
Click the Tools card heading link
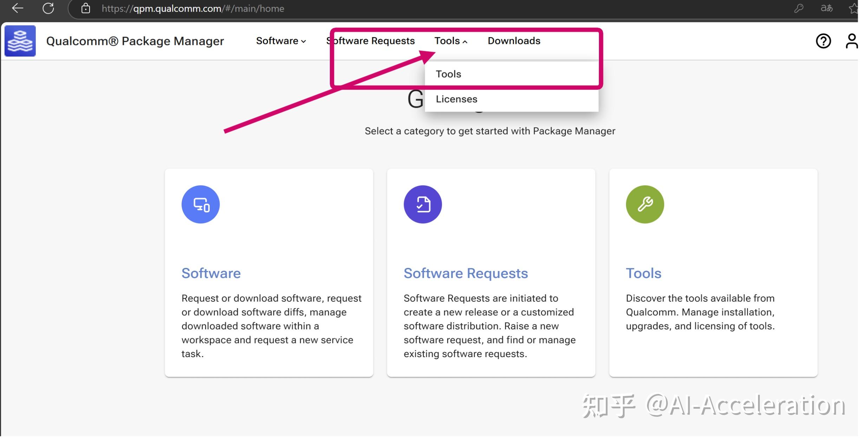(x=643, y=273)
